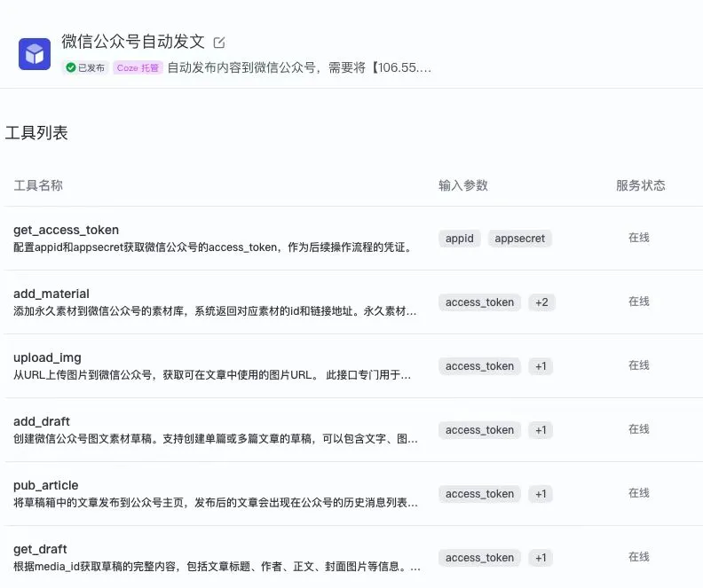Image resolution: width=703 pixels, height=588 pixels.
Task: Click the add_material description text
Action: click(215, 310)
